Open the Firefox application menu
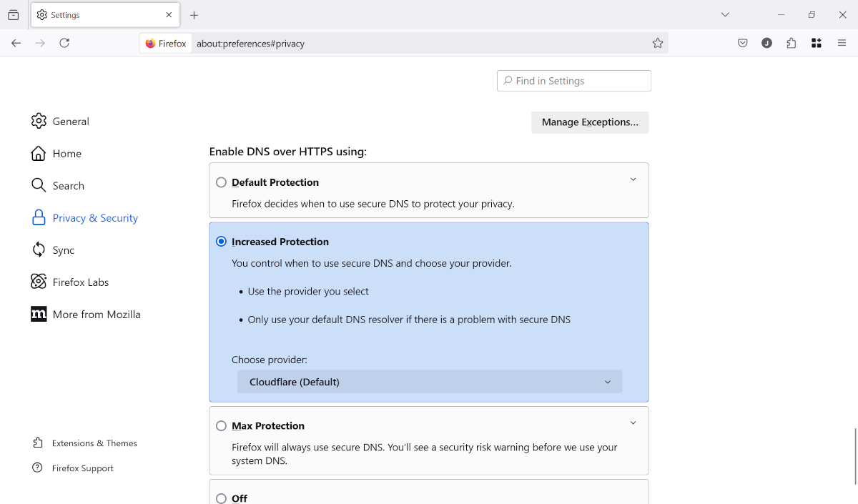858x504 pixels. 842,43
